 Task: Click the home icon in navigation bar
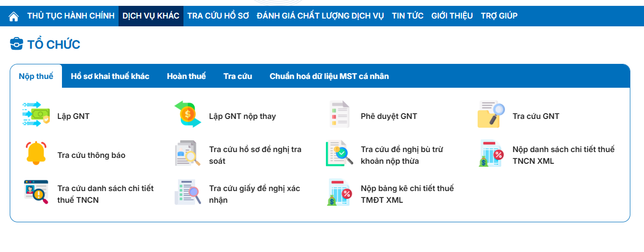14,16
